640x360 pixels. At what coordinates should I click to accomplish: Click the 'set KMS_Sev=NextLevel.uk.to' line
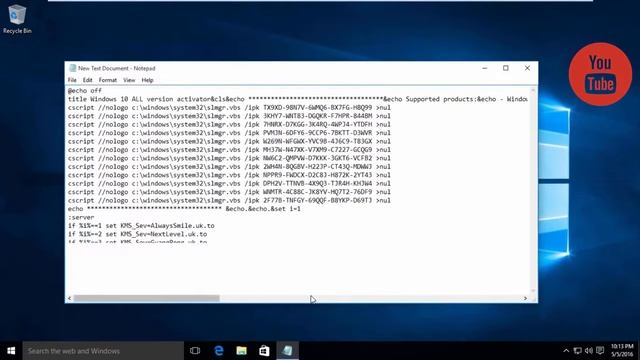[138, 234]
